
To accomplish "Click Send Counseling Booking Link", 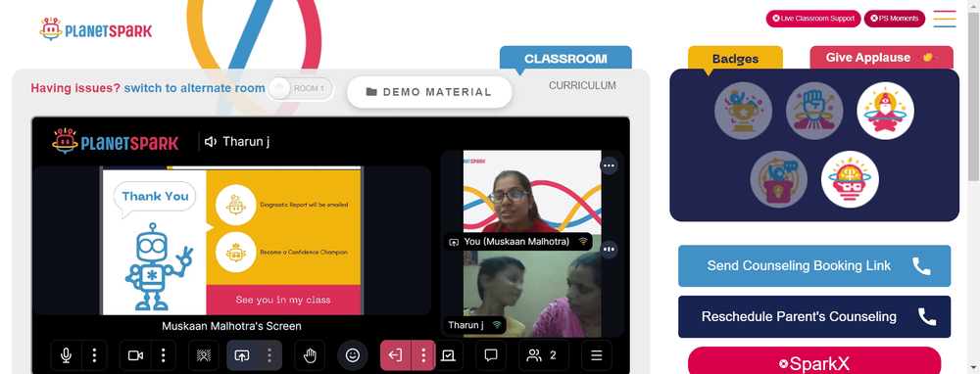I will [x=814, y=266].
